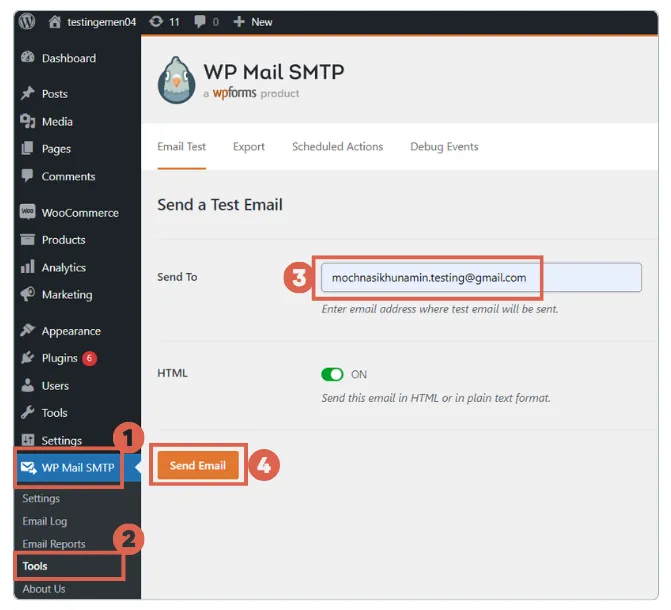Click the WooCommerce logo icon
Image resolution: width=671 pixels, height=610 pixels.
27,212
